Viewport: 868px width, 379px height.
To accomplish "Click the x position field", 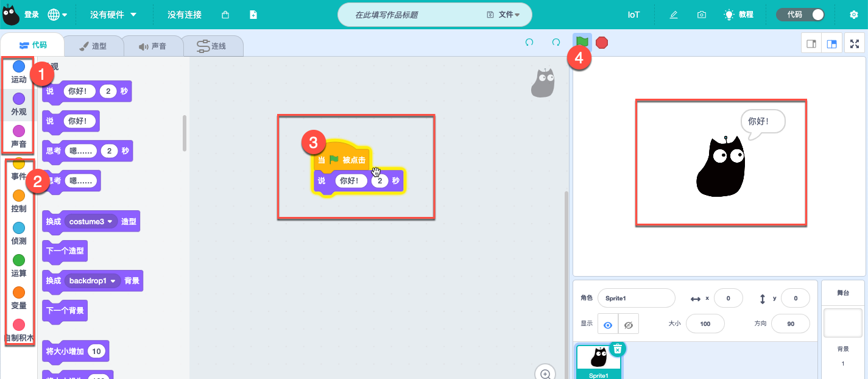I will point(728,298).
